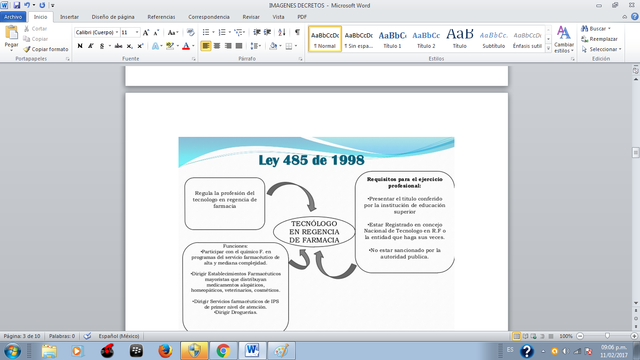This screenshot has width=640, height=360.
Task: Click the multilevel list icon
Action: coord(239,32)
